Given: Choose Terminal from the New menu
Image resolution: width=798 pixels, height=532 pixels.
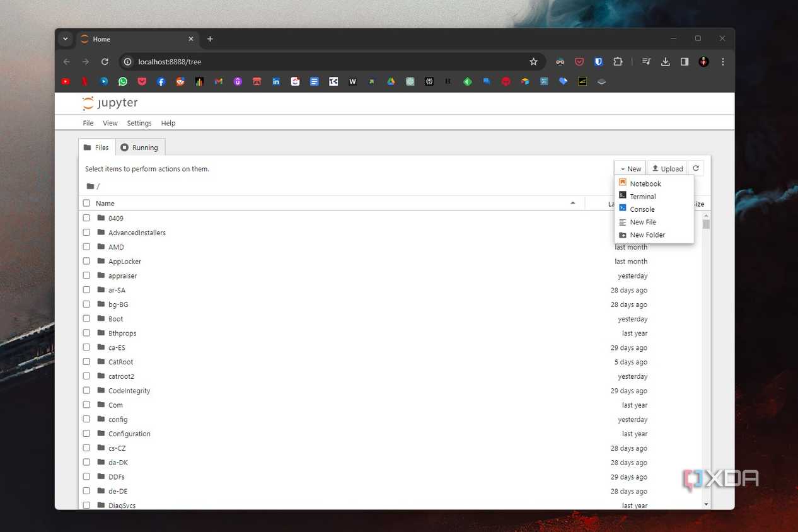Looking at the screenshot, I should [654, 196].
